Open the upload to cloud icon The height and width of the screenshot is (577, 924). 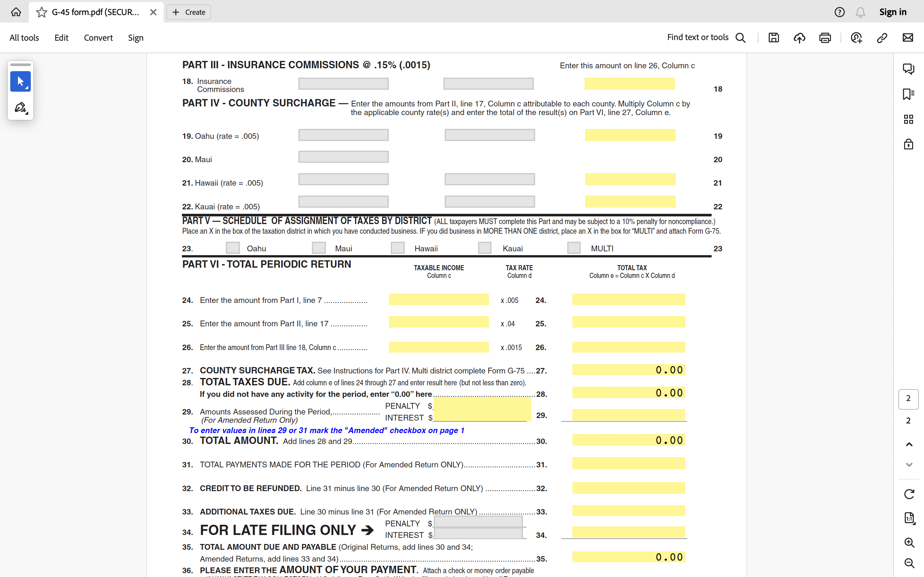click(x=799, y=38)
